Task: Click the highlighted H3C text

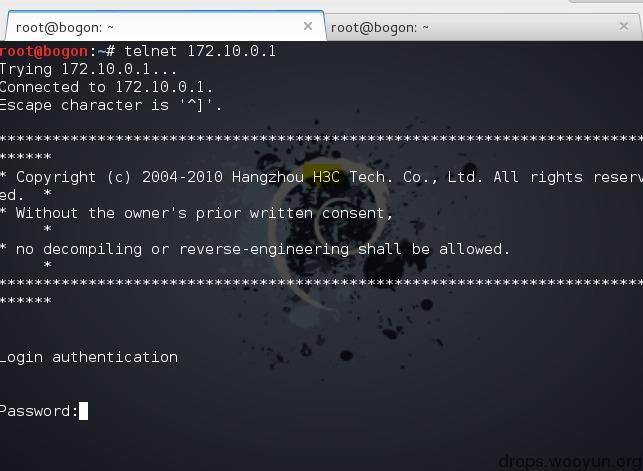Action: point(326,177)
